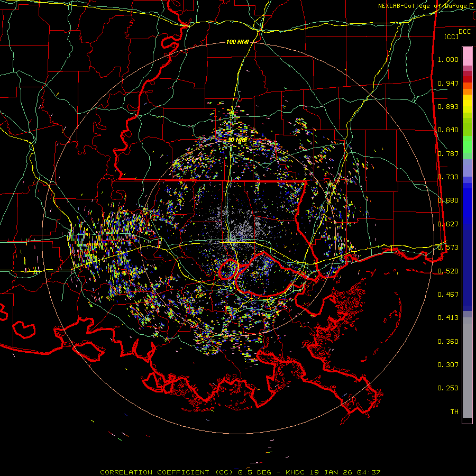The width and height of the screenshot is (476, 476).
Task: Click the 50 NMI range ring label
Action: (x=237, y=140)
